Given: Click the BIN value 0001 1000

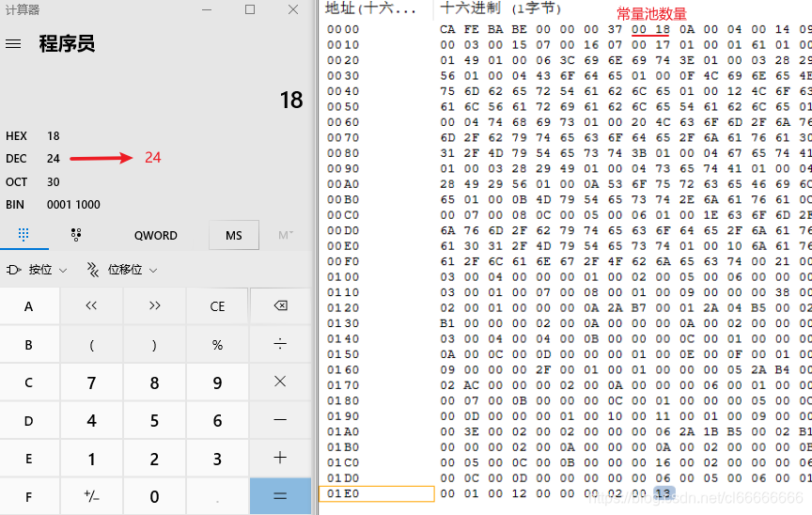Looking at the screenshot, I should (73, 205).
